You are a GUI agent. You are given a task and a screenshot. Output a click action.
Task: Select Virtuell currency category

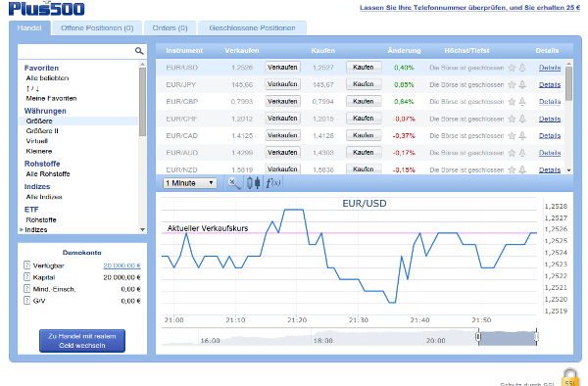pyautogui.click(x=37, y=141)
